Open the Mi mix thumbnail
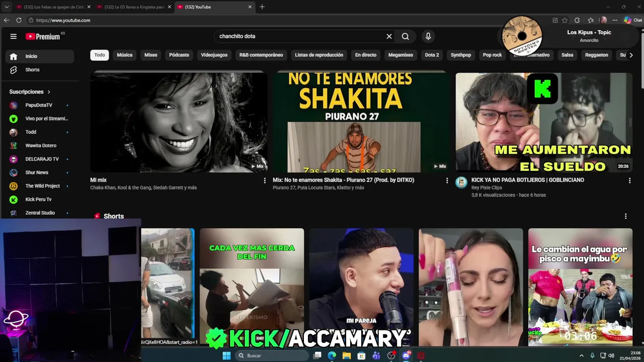 [179, 122]
